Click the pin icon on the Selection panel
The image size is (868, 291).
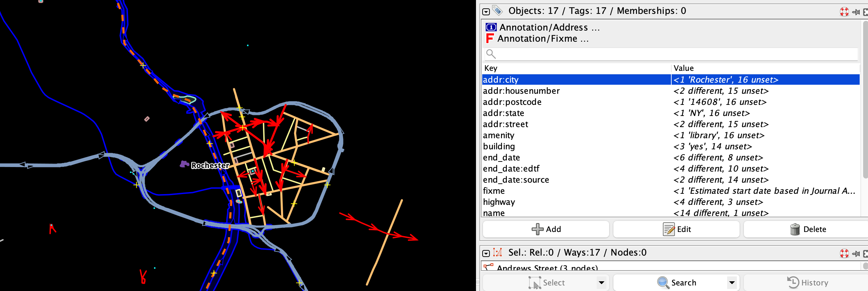point(856,253)
